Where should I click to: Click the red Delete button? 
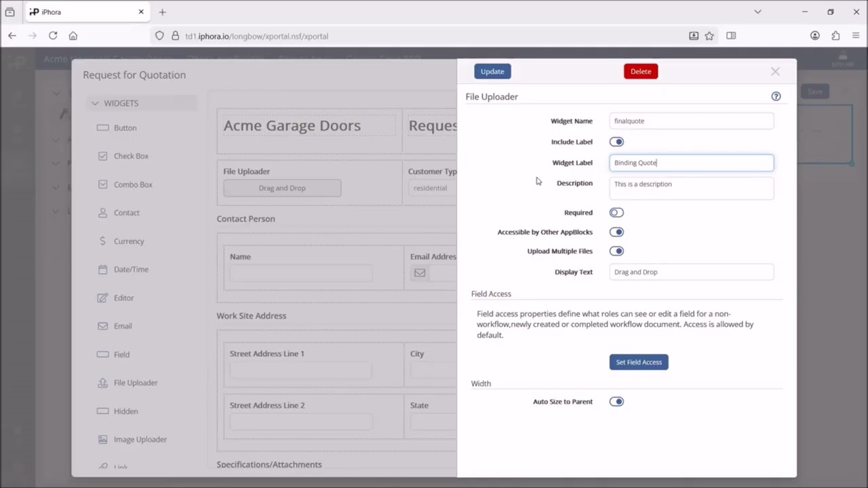point(641,71)
